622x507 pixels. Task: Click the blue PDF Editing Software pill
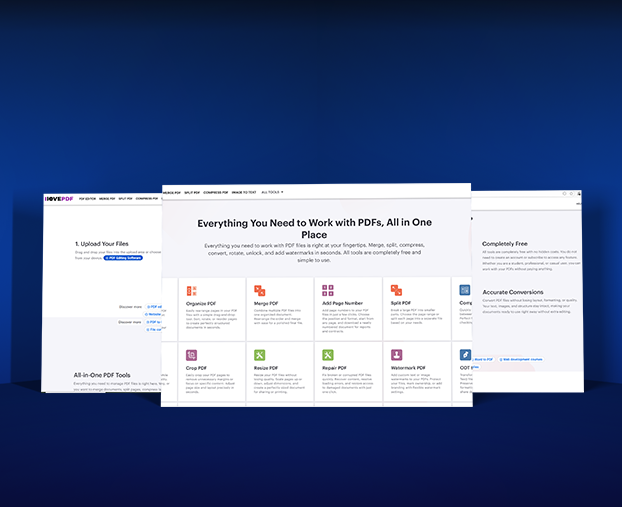click(123, 258)
